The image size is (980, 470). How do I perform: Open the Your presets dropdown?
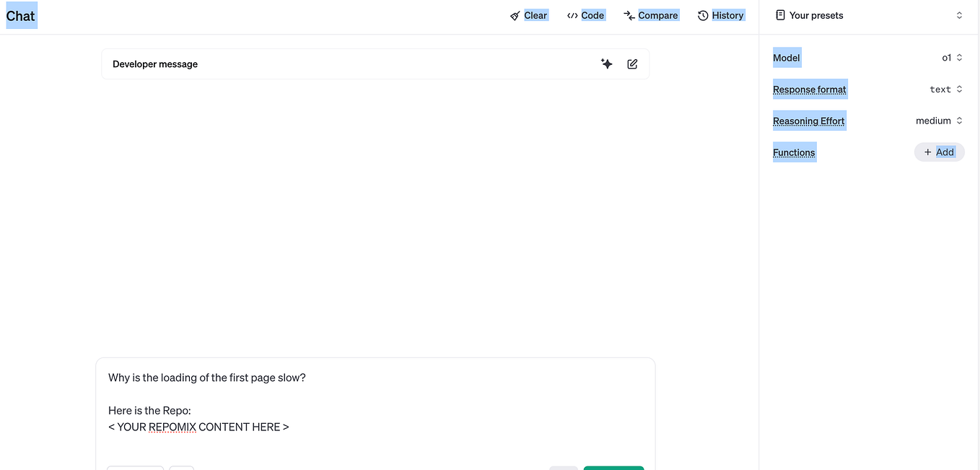pos(870,15)
